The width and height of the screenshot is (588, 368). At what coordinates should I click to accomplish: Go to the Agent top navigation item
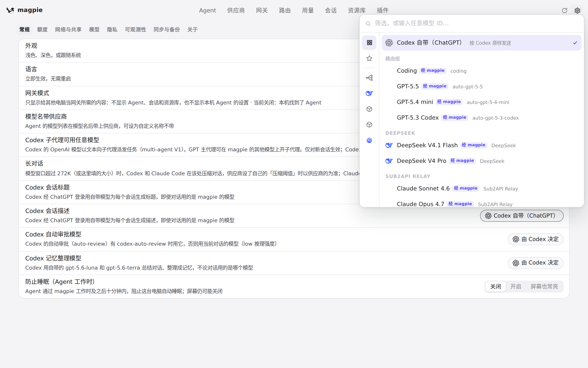point(207,11)
